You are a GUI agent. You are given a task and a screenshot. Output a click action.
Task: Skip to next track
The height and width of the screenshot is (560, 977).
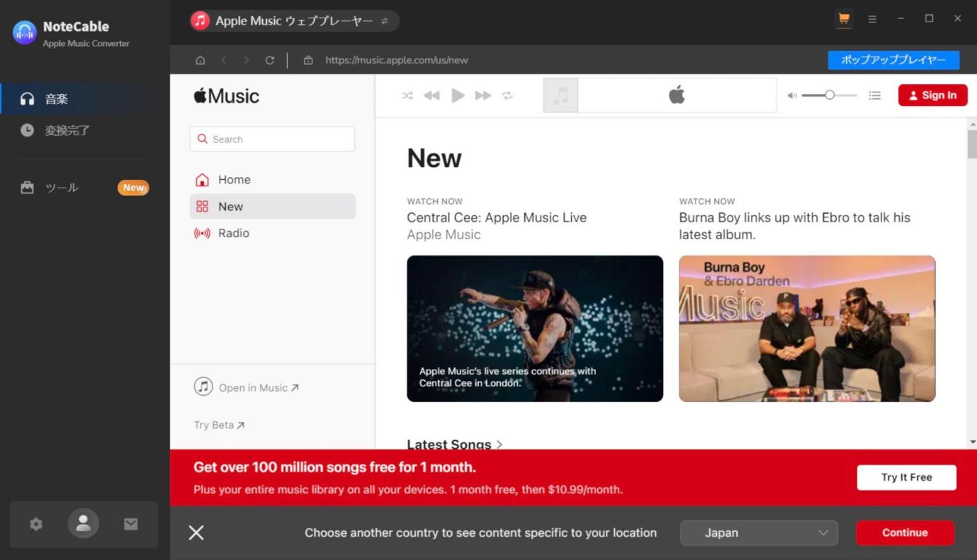tap(483, 96)
